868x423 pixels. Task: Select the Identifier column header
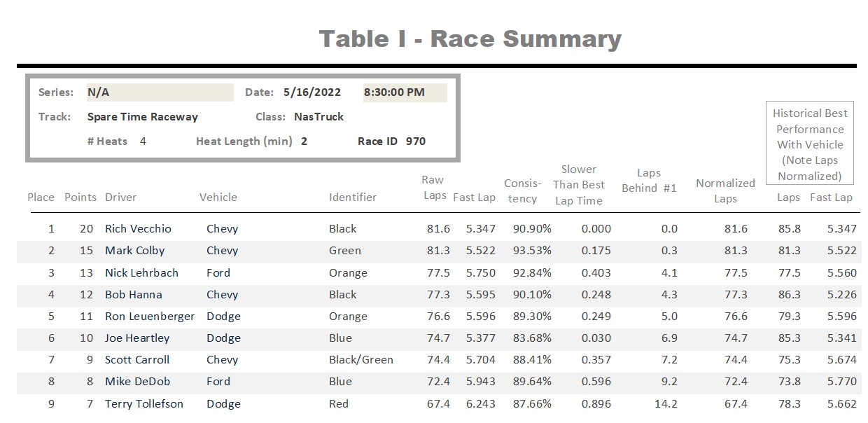[x=353, y=197]
